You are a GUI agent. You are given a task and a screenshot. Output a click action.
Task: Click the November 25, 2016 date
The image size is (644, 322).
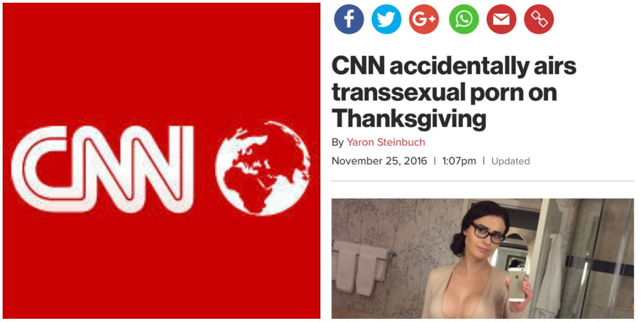[379, 161]
